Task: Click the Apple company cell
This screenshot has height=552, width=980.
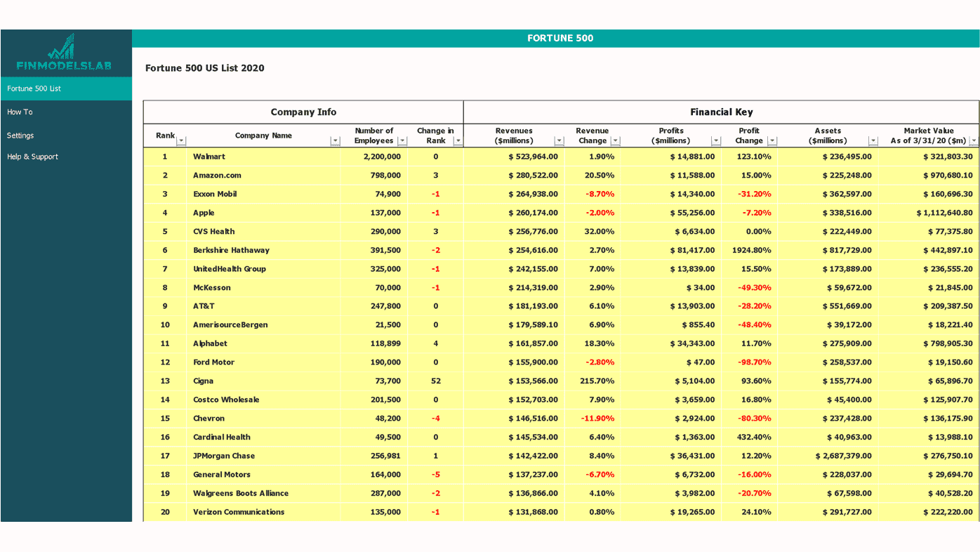Action: pyautogui.click(x=263, y=213)
